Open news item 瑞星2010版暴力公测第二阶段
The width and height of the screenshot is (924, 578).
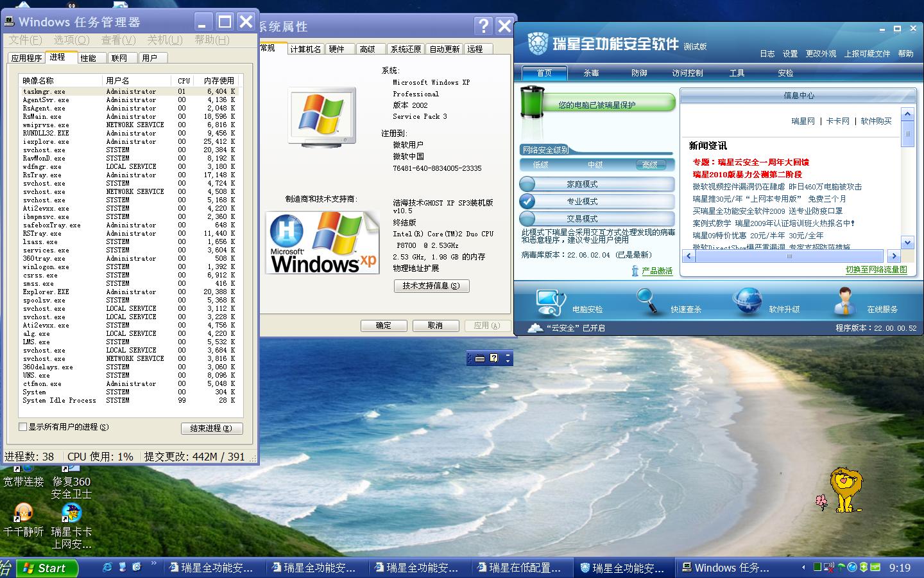pyautogui.click(x=748, y=175)
